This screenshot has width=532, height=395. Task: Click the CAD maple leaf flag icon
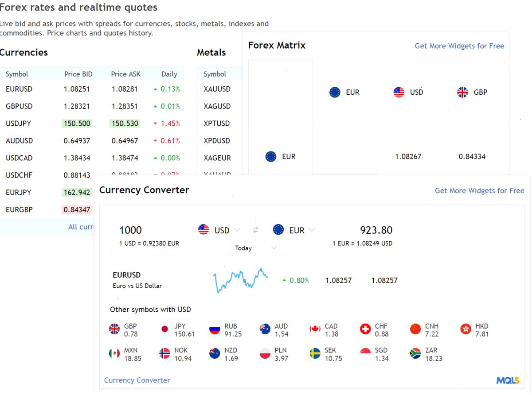pyautogui.click(x=315, y=329)
